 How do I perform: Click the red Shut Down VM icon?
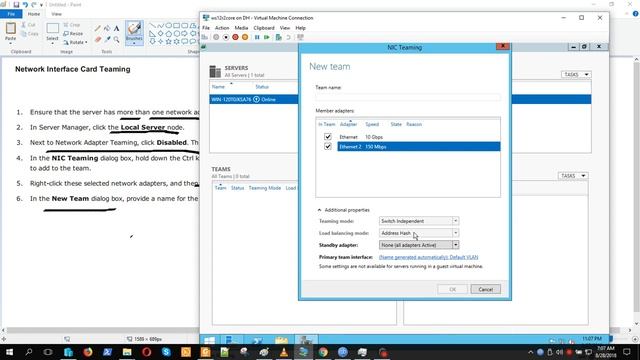(235, 37)
